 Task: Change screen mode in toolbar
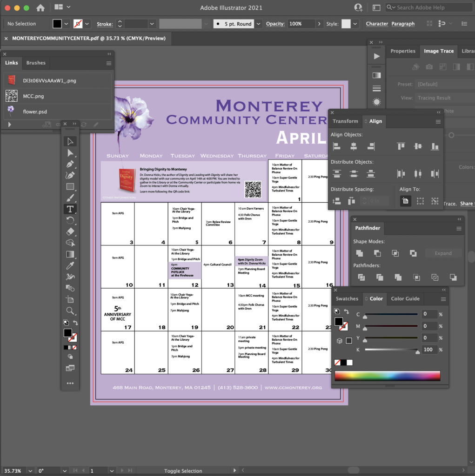point(70,368)
